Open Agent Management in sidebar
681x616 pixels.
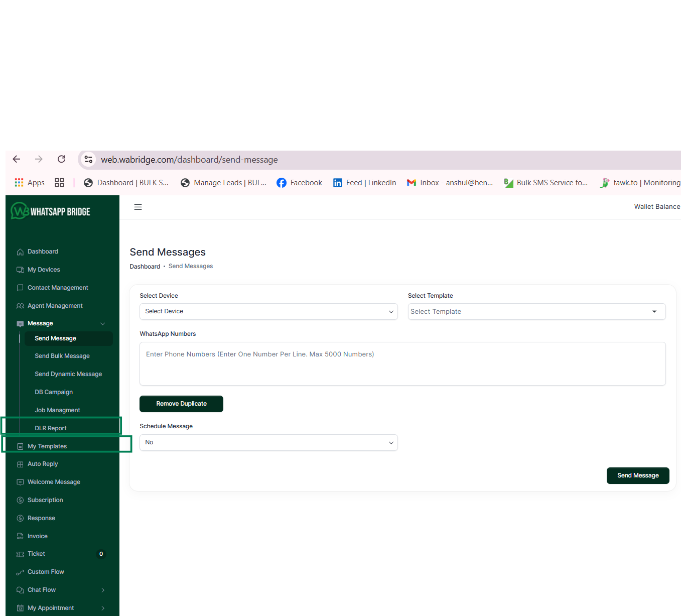pyautogui.click(x=55, y=306)
